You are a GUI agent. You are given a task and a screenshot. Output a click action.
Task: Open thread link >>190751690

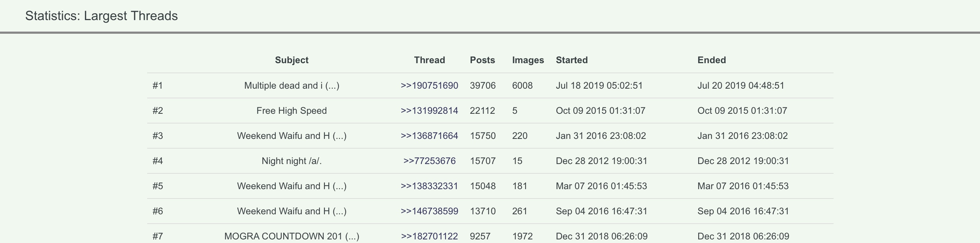[429, 85]
